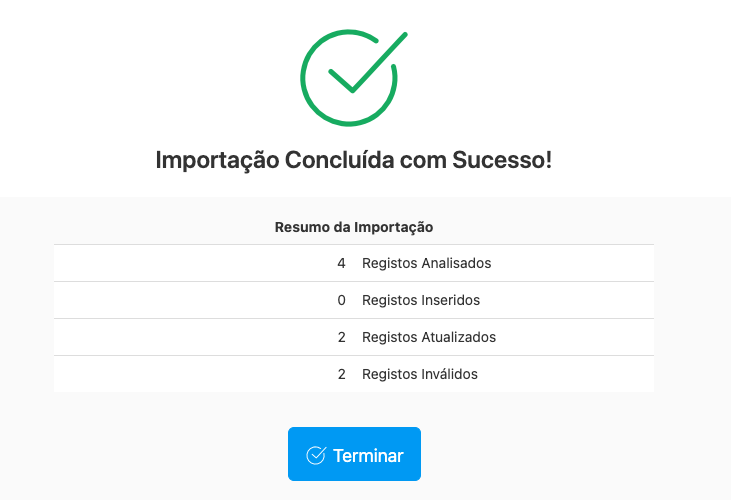Click the count 2 next to Atualizados
Screen dimensions: 731x500
click(341, 337)
